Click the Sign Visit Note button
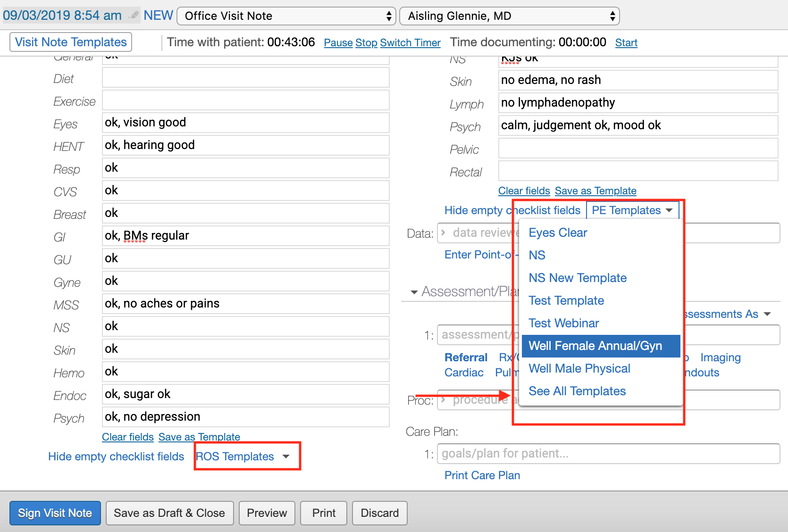 [55, 513]
